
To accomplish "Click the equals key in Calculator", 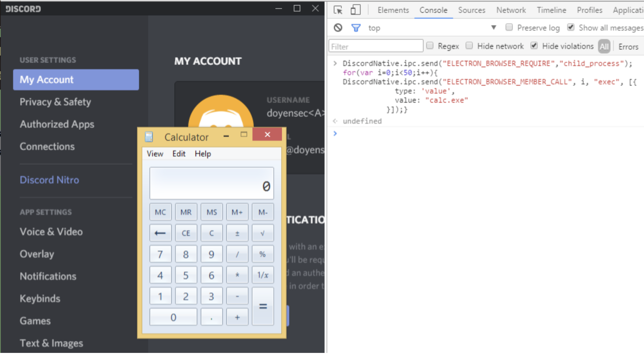I will pos(263,306).
